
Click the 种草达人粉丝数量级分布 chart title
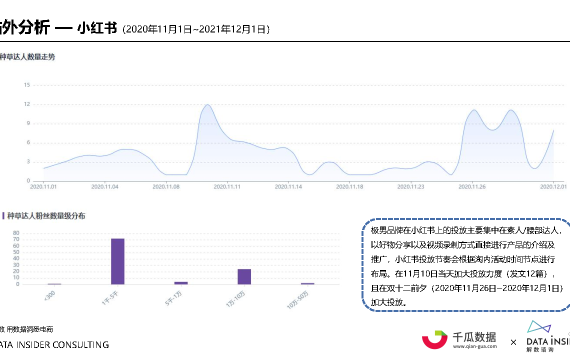click(46, 216)
